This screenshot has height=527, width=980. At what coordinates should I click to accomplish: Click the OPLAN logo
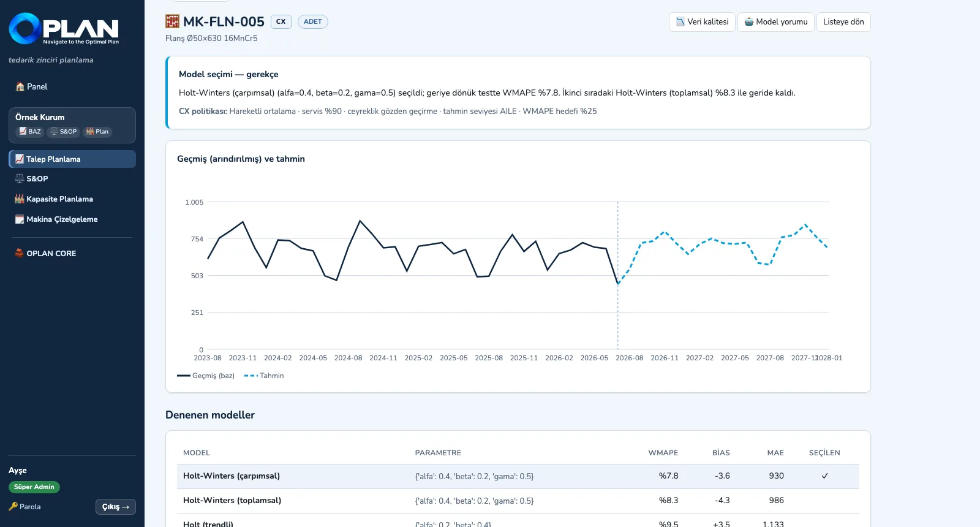tap(64, 29)
